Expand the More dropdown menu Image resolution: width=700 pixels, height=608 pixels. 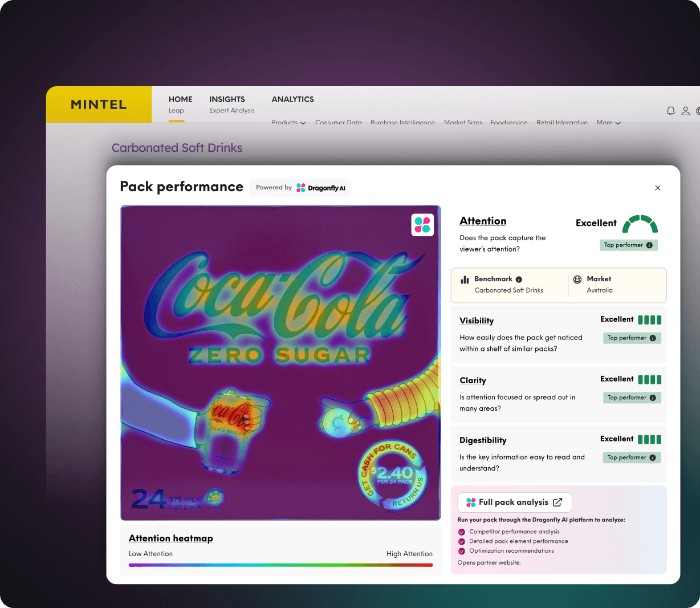point(609,123)
